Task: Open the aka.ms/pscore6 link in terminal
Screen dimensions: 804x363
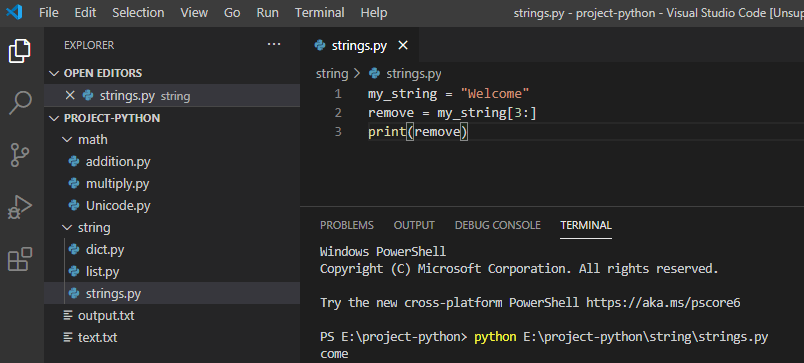Action: pyautogui.click(x=664, y=302)
